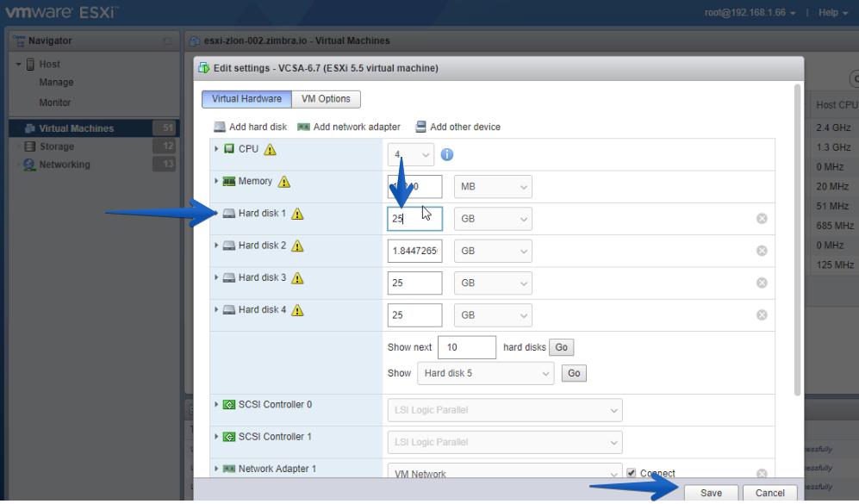Image resolution: width=859 pixels, height=504 pixels.
Task: Remove Hard disk 3 with its X icon
Action: pyautogui.click(x=762, y=283)
